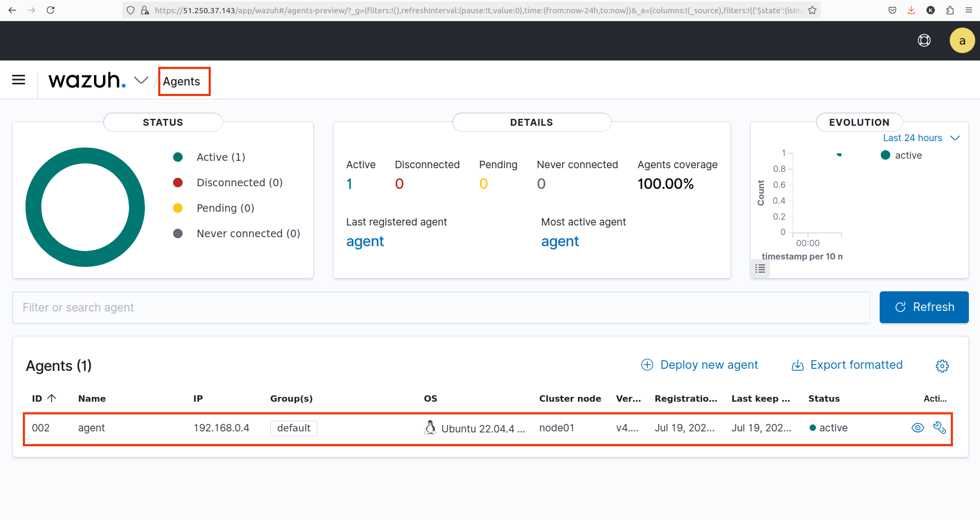Sort agents by Version column
Image resolution: width=980 pixels, height=520 pixels.
click(x=629, y=398)
